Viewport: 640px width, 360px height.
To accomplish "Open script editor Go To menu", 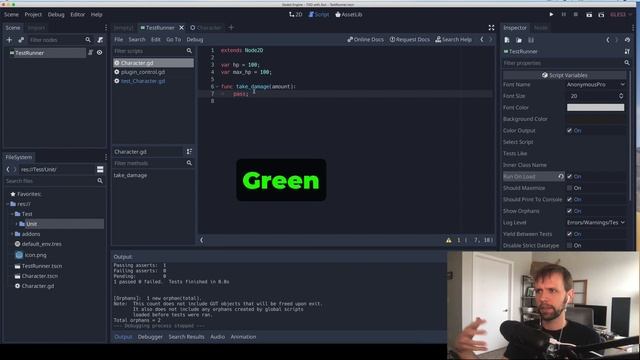I will click(x=173, y=40).
